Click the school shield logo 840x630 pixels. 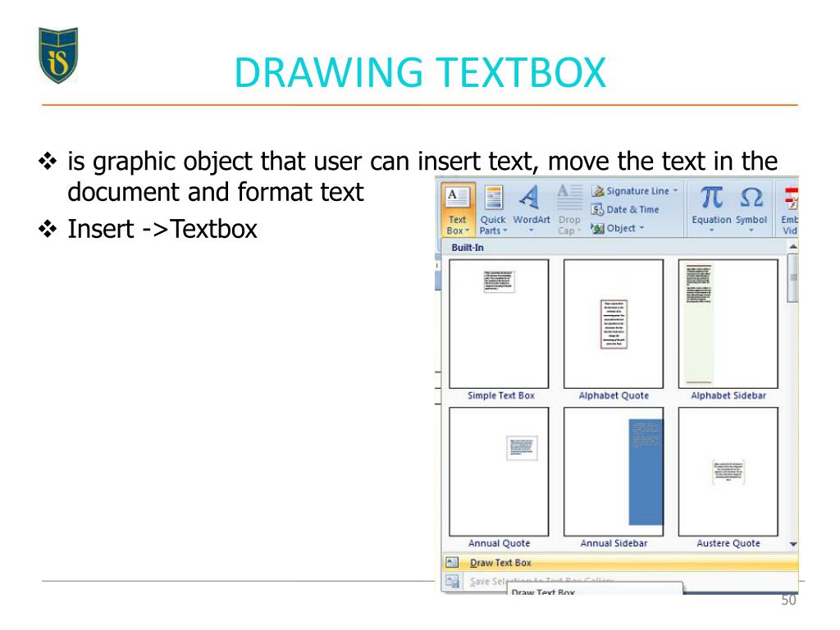coord(58,55)
